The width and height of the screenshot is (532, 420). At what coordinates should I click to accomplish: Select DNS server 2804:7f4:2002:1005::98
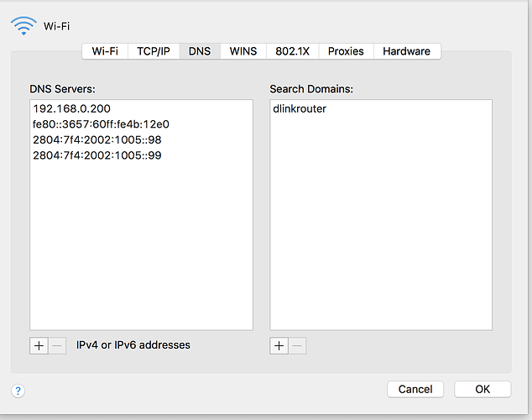[x=141, y=140]
